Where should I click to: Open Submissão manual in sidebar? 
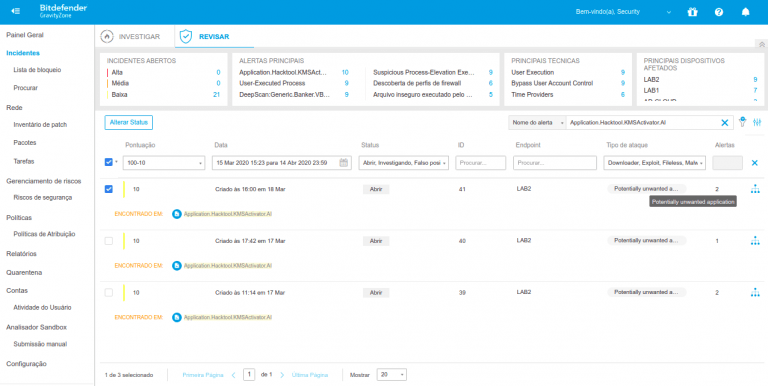tap(40, 344)
